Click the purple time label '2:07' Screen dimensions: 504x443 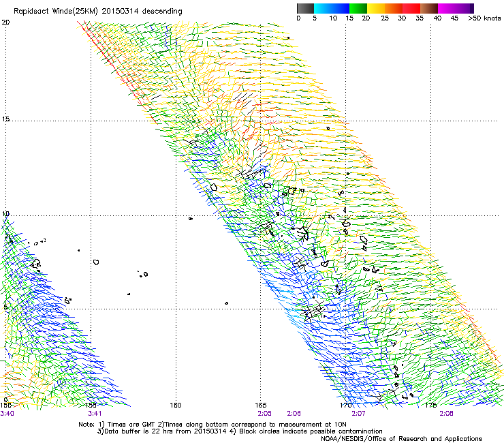(x=358, y=414)
